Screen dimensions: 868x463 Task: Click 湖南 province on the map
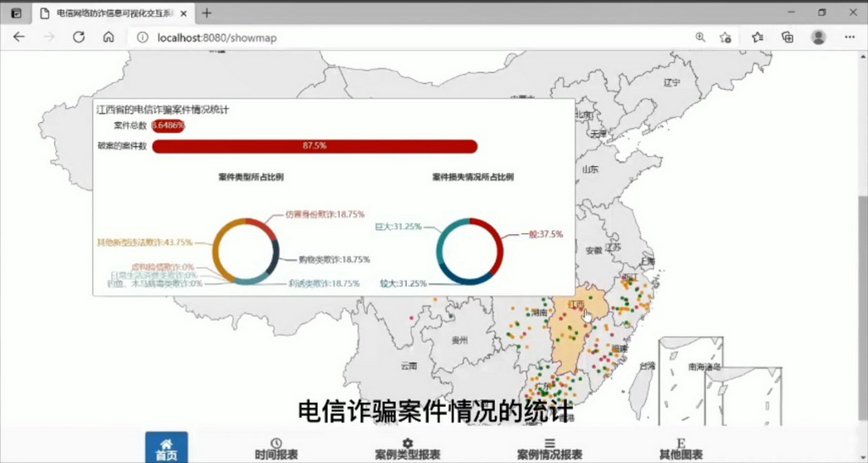pyautogui.click(x=539, y=313)
